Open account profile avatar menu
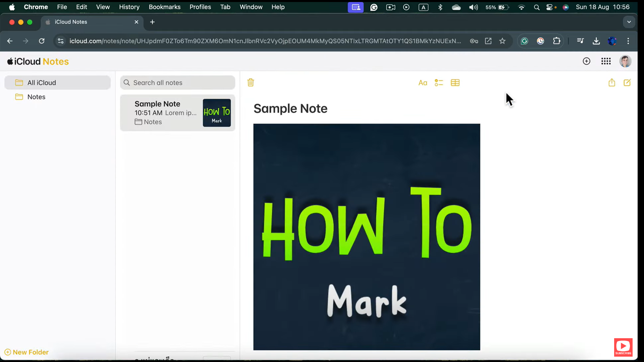This screenshot has height=362, width=644. point(625,61)
